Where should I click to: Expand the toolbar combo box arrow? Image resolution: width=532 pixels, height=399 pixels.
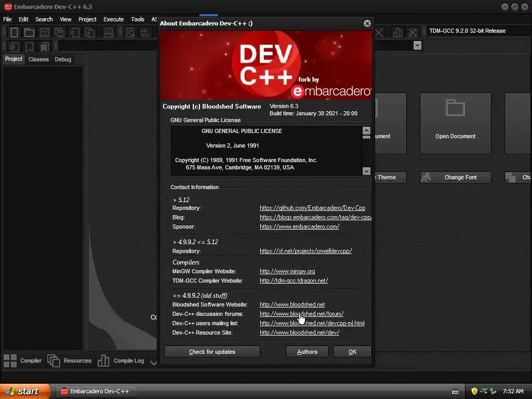pyautogui.click(x=418, y=45)
